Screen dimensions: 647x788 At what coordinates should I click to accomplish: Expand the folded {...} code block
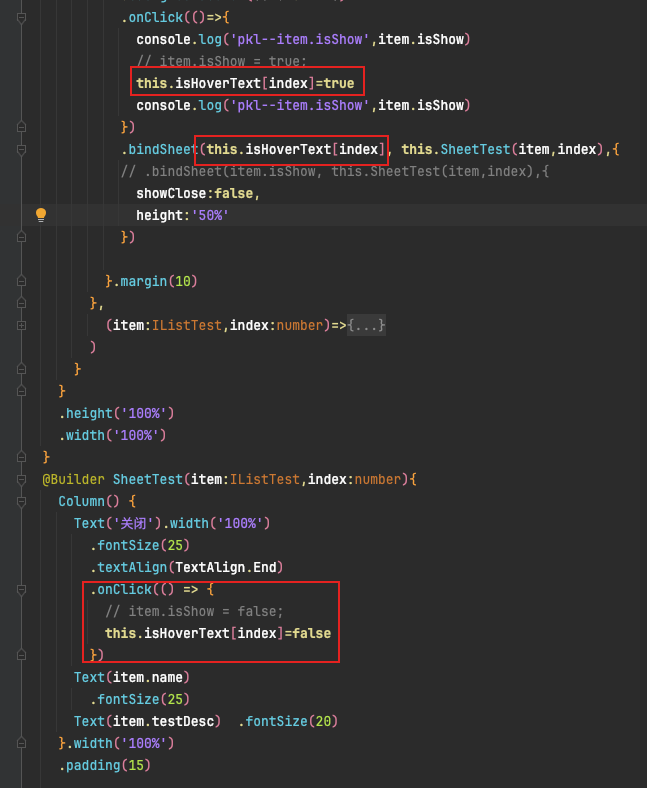[x=366, y=325]
